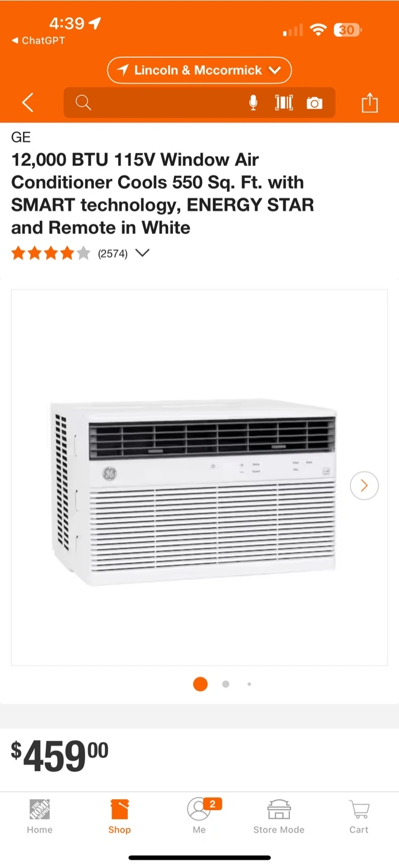Tap the magnifying glass search icon
399x868 pixels.
(x=83, y=103)
